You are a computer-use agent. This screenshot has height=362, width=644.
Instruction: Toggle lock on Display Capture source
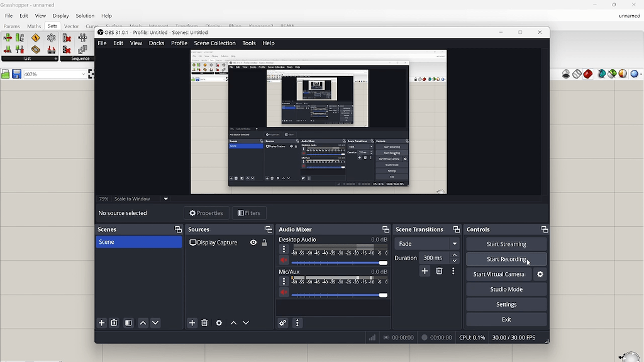(x=264, y=243)
